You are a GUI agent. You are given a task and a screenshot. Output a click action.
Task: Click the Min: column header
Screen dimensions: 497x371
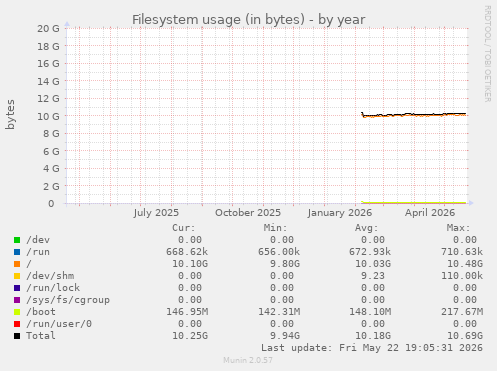point(275,228)
